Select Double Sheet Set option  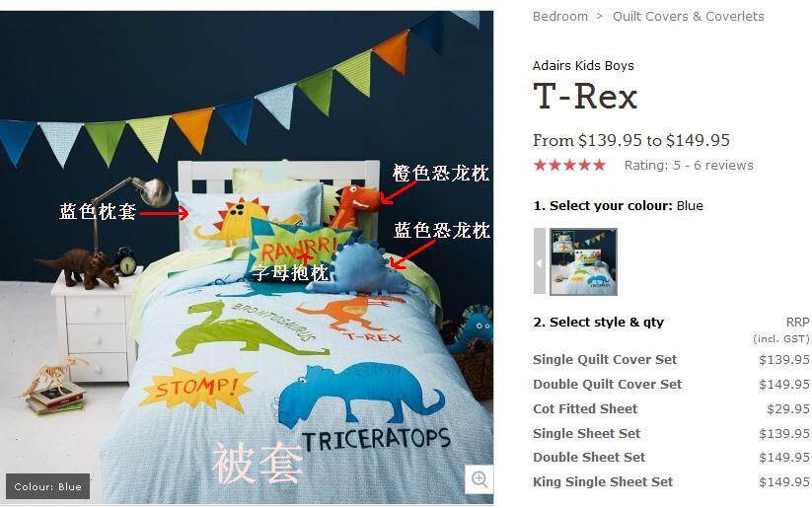pyautogui.click(x=589, y=458)
